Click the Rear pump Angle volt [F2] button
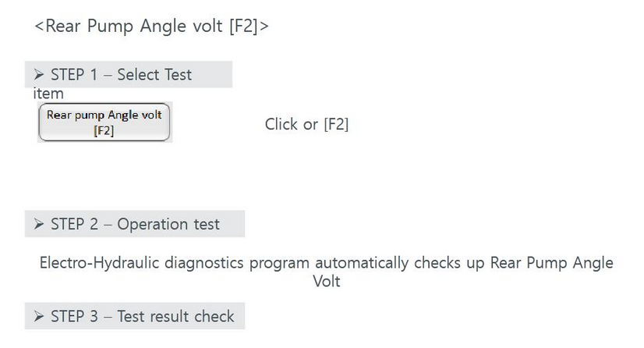 (x=104, y=122)
